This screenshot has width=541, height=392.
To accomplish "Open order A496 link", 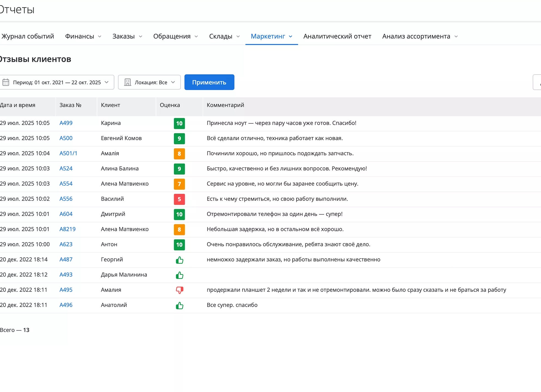I will pyautogui.click(x=66, y=305).
